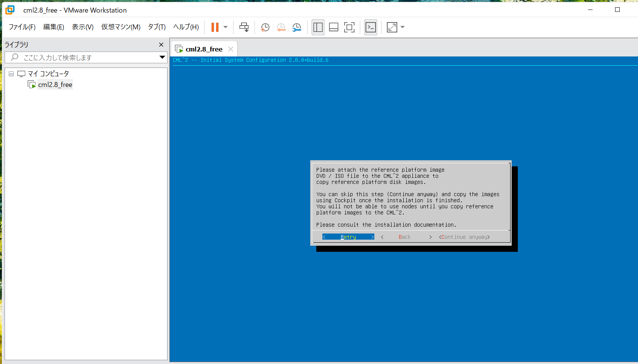Expand the library search dropdown arrow
The image size is (638, 364).
pos(162,57)
